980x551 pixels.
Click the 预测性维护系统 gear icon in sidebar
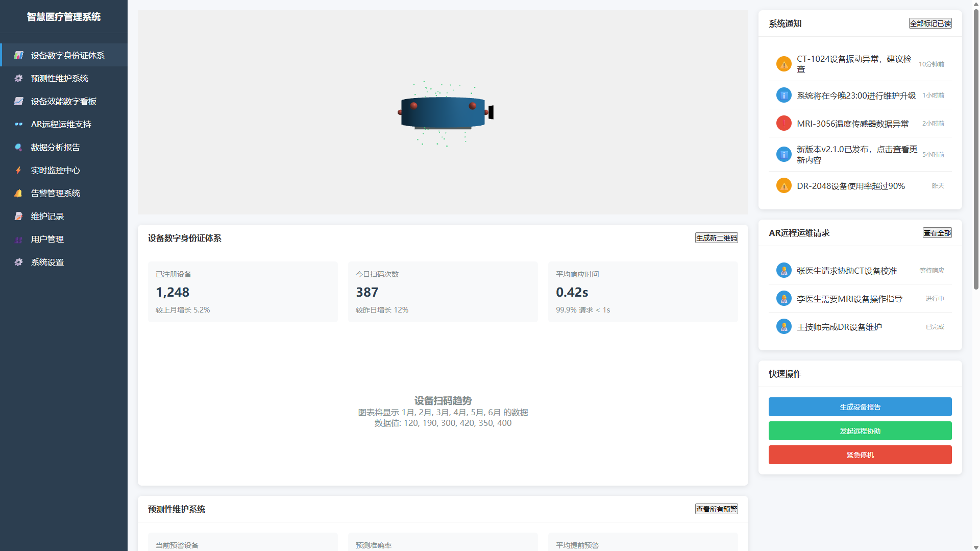point(18,78)
